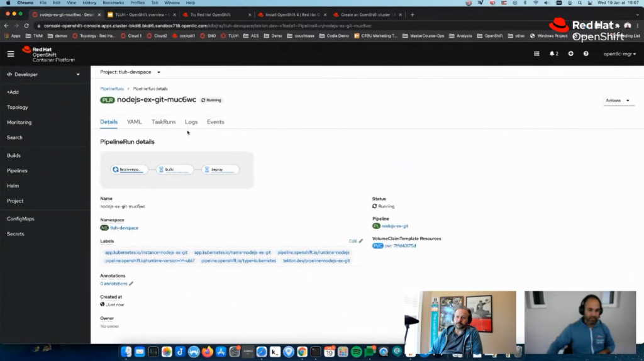Open Launchpad from the dock
Viewport: 644px width, 361px height.
point(343,352)
